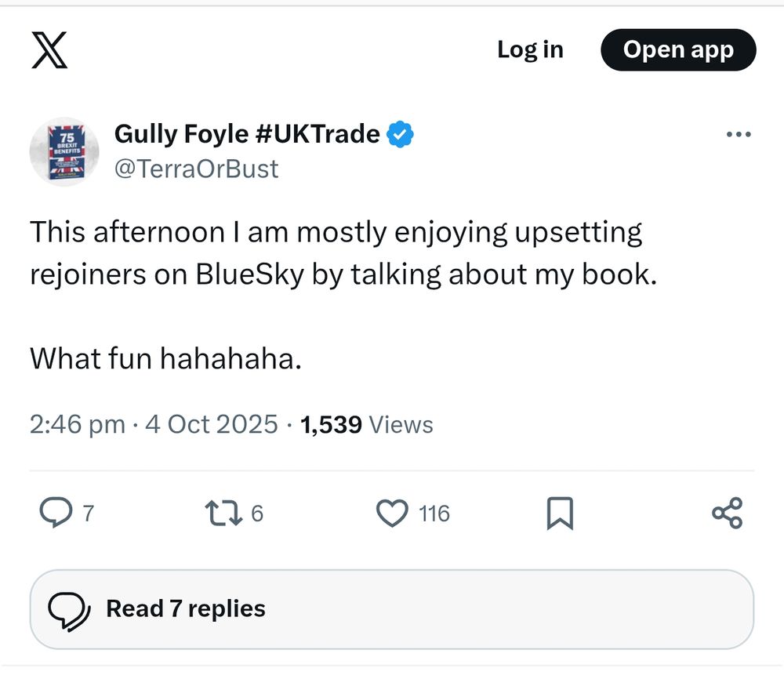Click the 2:46 pm timestamp
Screen dimensions: 784x697
tap(77, 425)
